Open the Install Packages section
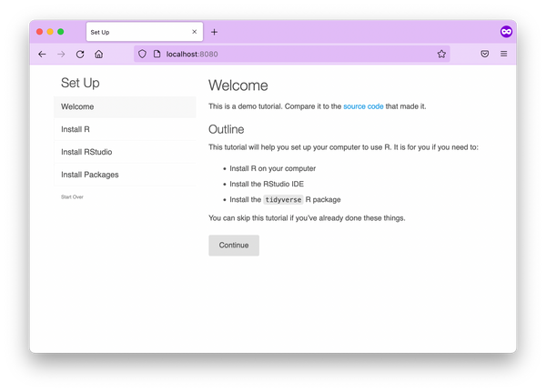Screen dimensions: 546x392 click(x=125, y=175)
